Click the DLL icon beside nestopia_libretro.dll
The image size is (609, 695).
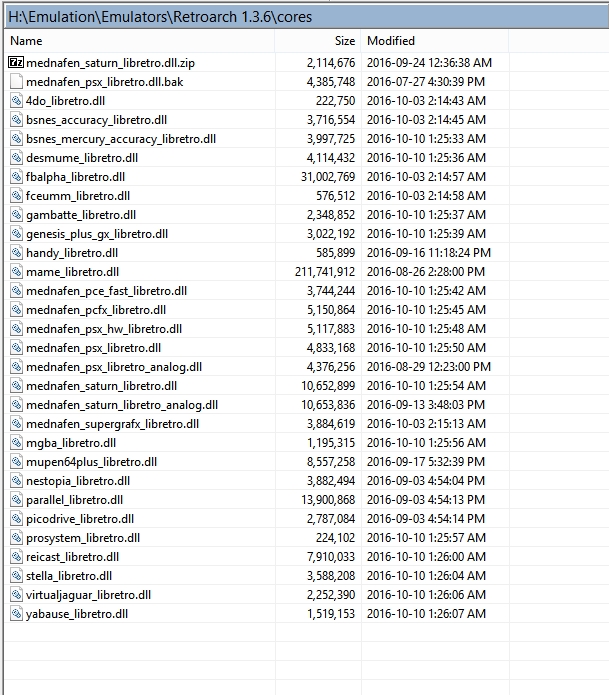16,481
